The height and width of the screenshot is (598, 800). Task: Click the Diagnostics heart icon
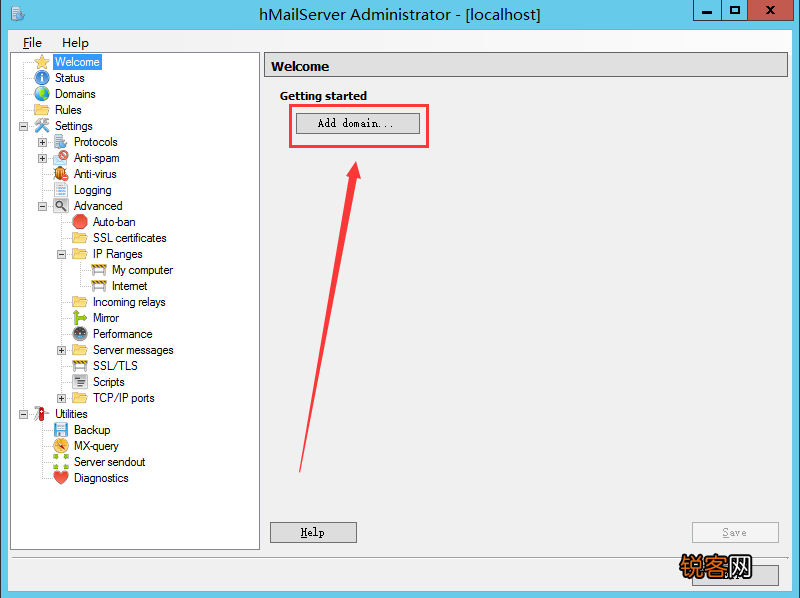[61, 478]
